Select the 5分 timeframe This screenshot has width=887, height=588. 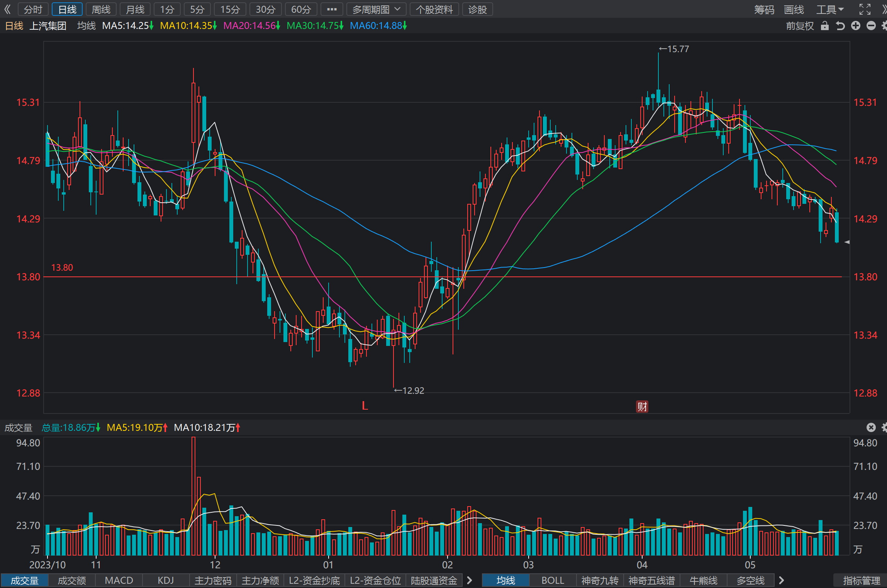197,9
